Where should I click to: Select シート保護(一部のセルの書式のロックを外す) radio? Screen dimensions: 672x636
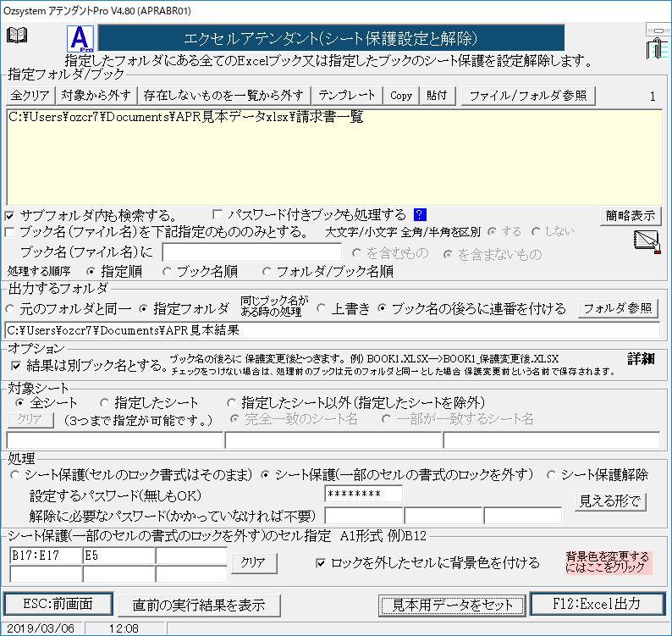click(x=265, y=475)
